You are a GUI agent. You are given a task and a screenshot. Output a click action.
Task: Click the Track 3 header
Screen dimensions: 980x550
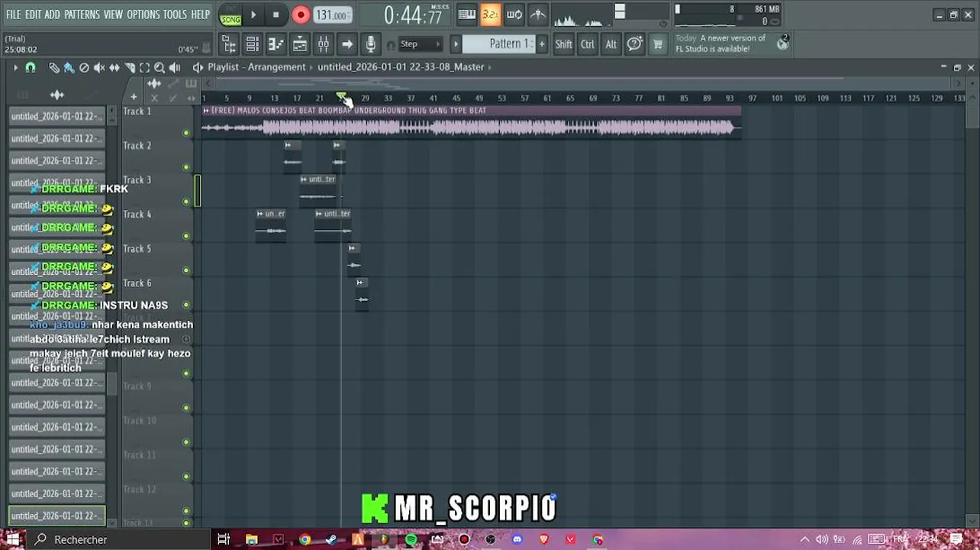point(157,190)
